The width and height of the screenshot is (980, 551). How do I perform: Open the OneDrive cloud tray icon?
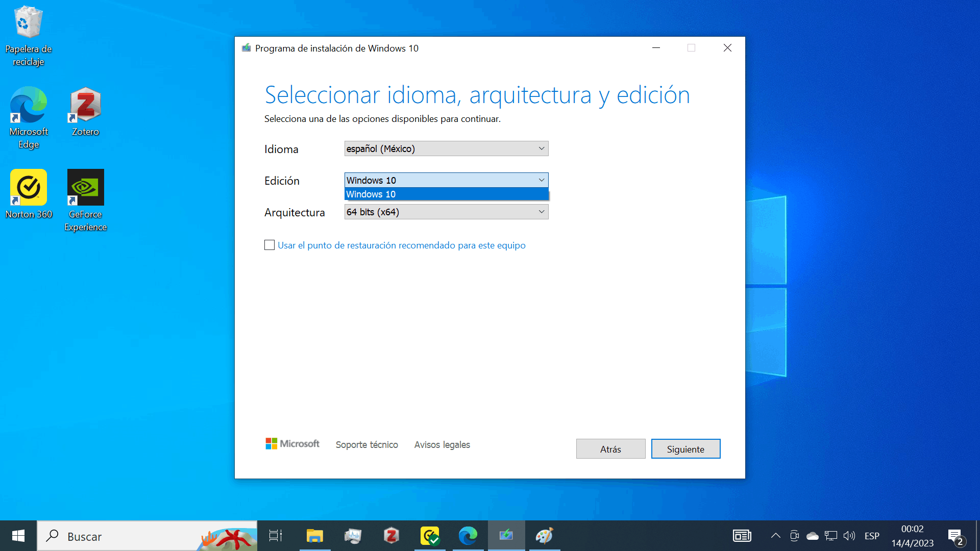[813, 536]
